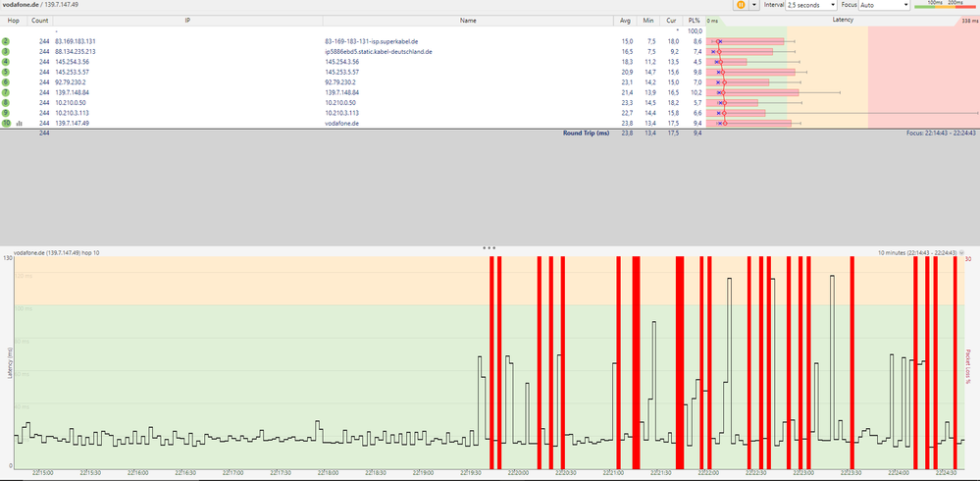This screenshot has height=481, width=980.
Task: Select IP address 83.169.183.131
Action: [x=75, y=41]
